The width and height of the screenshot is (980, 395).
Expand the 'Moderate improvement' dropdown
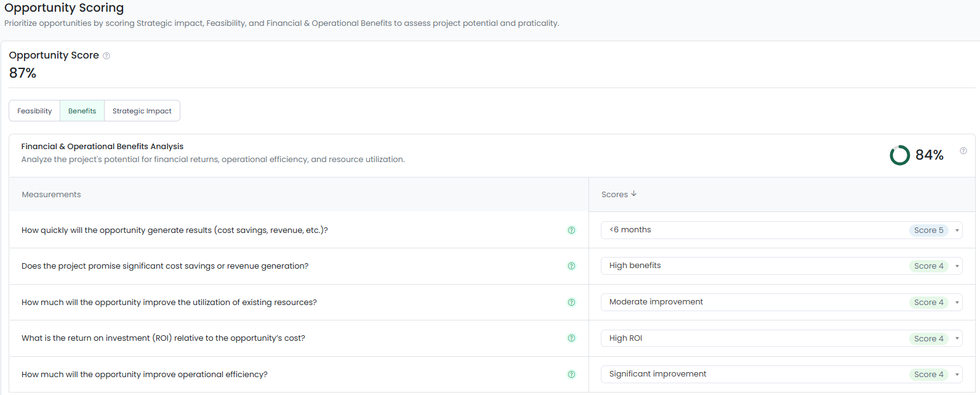[957, 303]
